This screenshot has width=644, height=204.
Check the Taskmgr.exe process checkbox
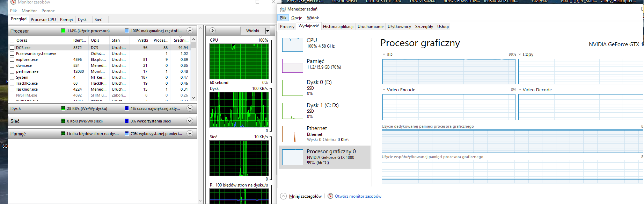click(12, 89)
